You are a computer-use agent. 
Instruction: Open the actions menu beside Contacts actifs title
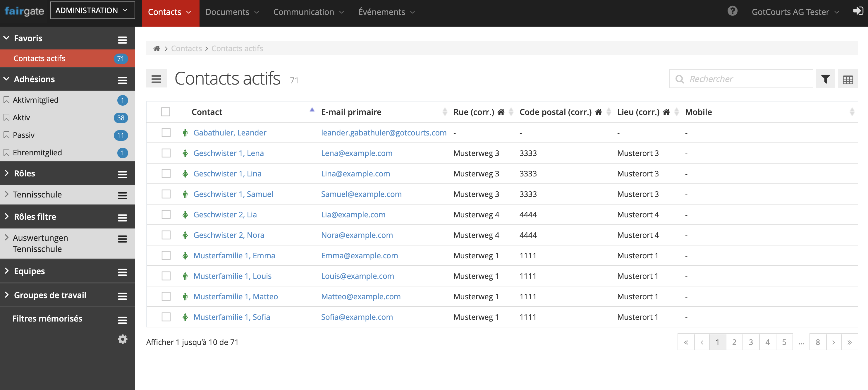pos(156,78)
